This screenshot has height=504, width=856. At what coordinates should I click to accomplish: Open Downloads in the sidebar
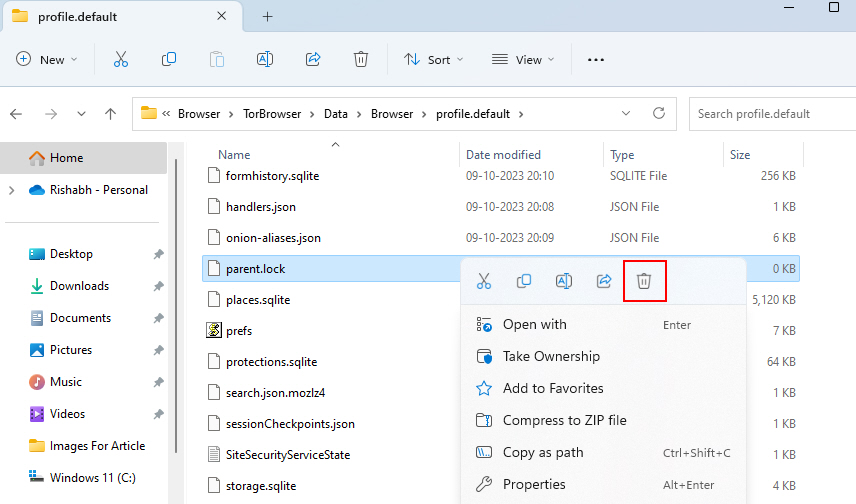79,286
